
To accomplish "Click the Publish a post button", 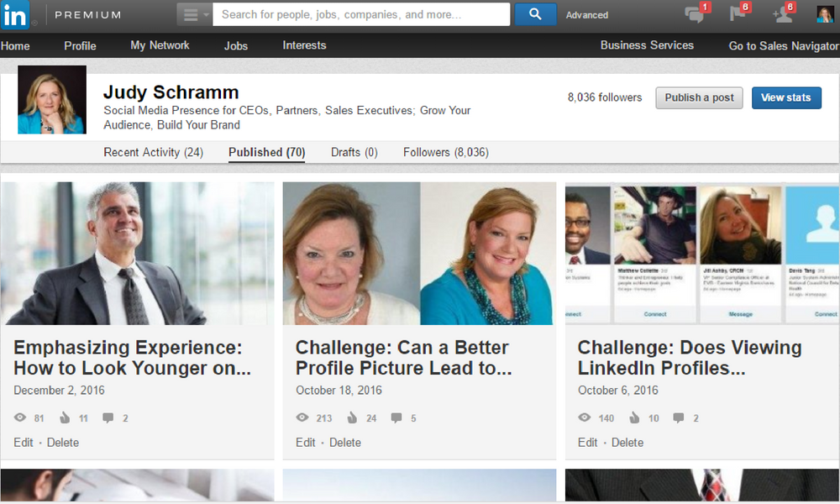I will pyautogui.click(x=699, y=98).
